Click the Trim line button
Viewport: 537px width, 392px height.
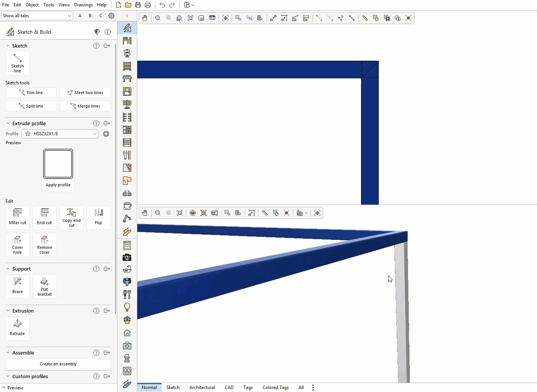(x=31, y=93)
